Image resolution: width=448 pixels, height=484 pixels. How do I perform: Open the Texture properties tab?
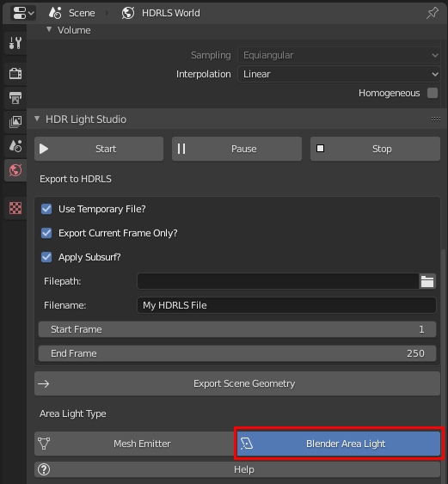point(15,208)
